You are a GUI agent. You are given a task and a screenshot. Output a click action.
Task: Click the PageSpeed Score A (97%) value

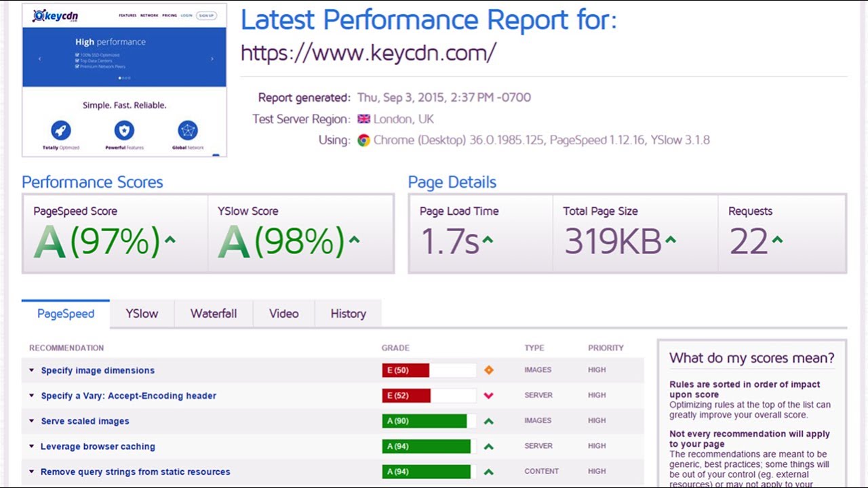pyautogui.click(x=97, y=242)
